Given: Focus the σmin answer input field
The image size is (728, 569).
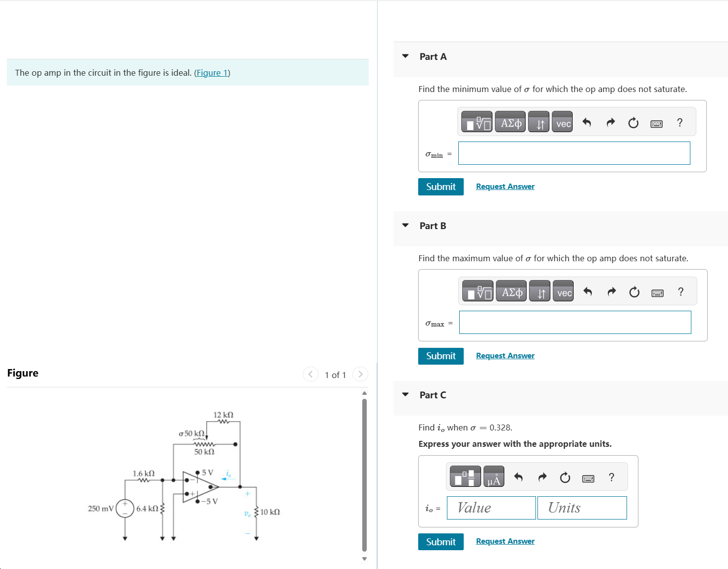Looking at the screenshot, I should [x=574, y=153].
